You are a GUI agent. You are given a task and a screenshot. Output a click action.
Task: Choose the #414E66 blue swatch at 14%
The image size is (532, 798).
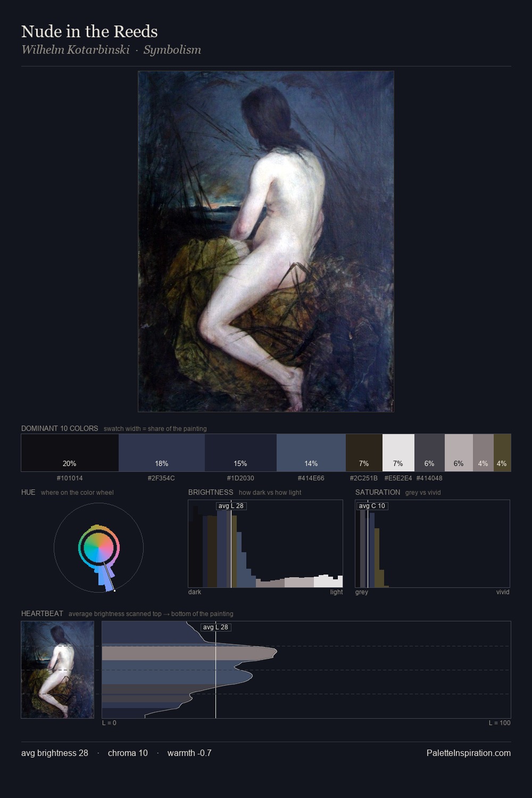tap(311, 453)
